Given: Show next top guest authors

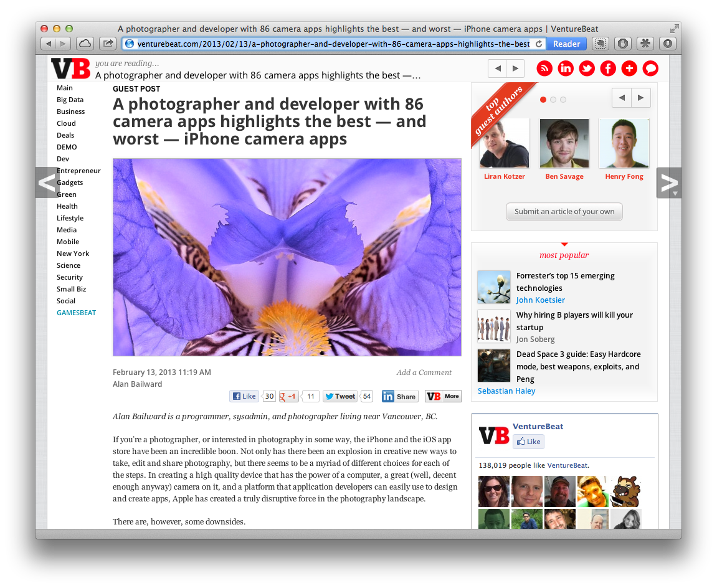Looking at the screenshot, I should click(641, 98).
